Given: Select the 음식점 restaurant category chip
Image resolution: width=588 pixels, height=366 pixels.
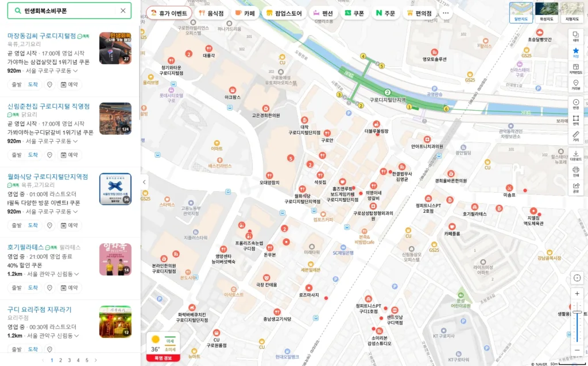Looking at the screenshot, I should (211, 13).
